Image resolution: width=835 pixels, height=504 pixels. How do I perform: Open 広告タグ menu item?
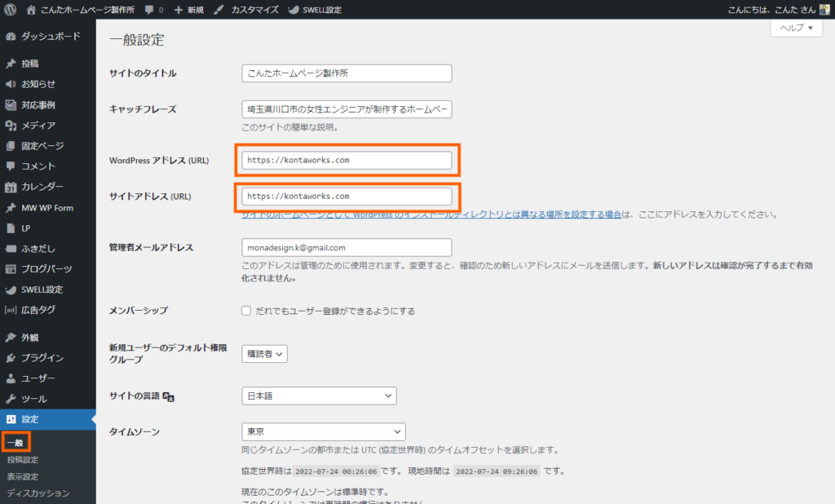pyautogui.click(x=38, y=310)
